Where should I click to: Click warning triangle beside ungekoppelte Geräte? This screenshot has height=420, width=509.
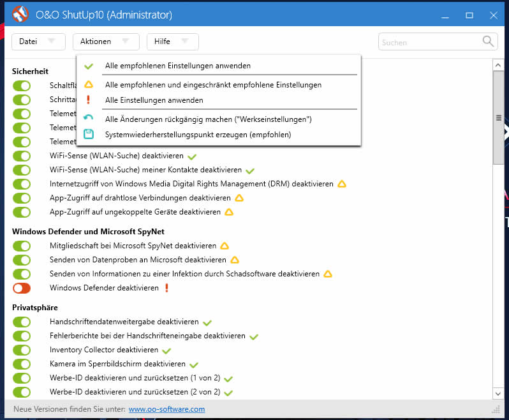(x=229, y=212)
